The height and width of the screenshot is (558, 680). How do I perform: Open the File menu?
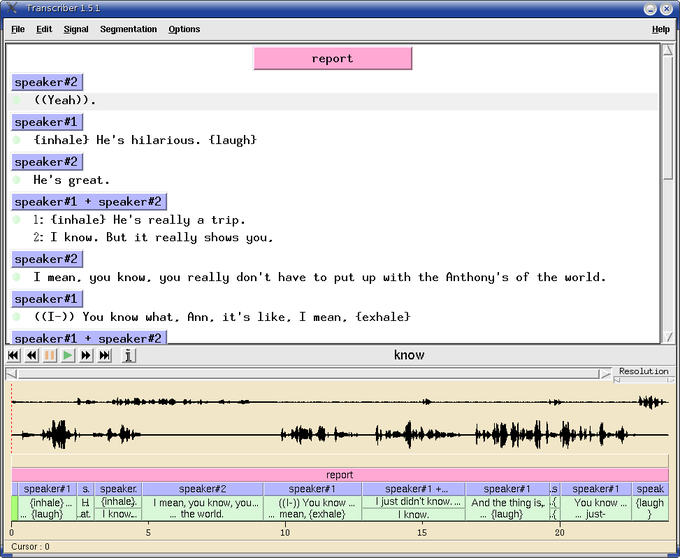pyautogui.click(x=18, y=29)
